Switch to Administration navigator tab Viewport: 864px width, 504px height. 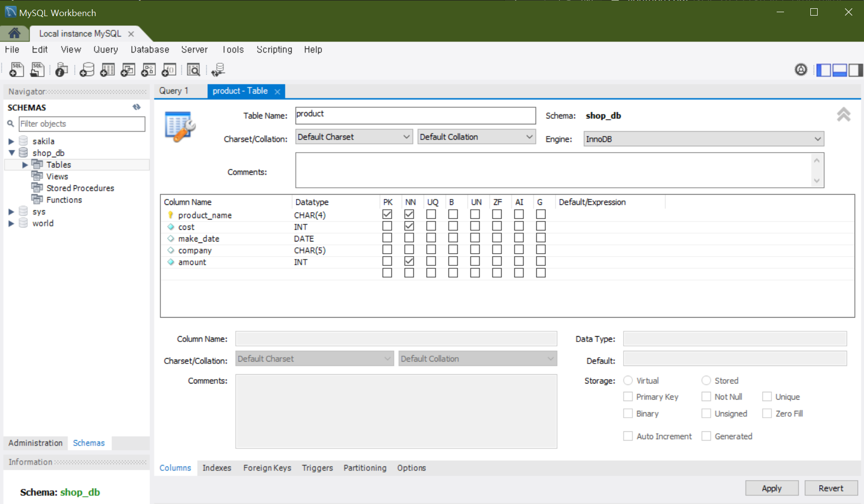[x=36, y=443]
